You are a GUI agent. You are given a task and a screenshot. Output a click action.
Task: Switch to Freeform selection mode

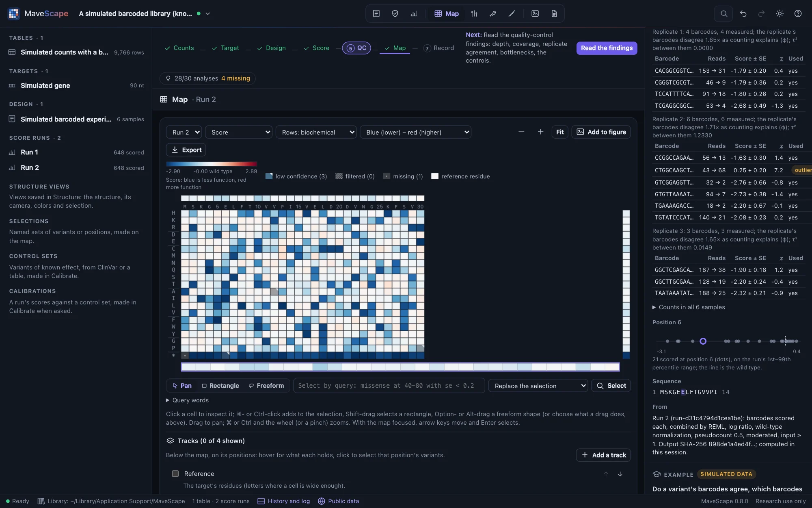point(266,386)
